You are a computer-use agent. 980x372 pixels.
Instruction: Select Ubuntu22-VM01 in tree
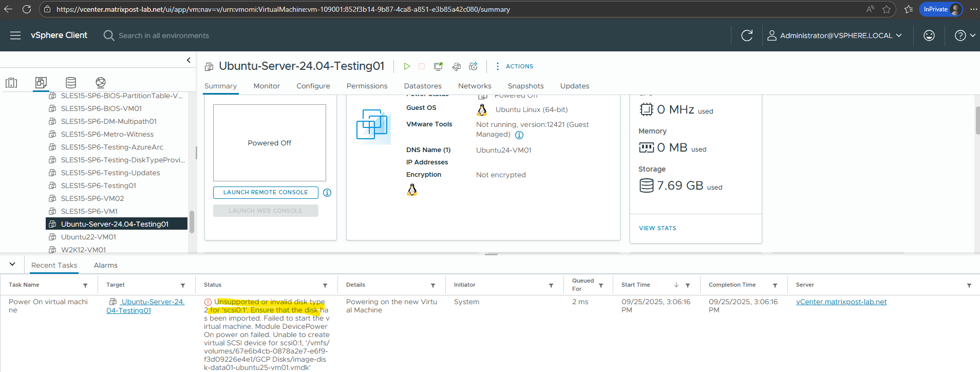pos(88,237)
